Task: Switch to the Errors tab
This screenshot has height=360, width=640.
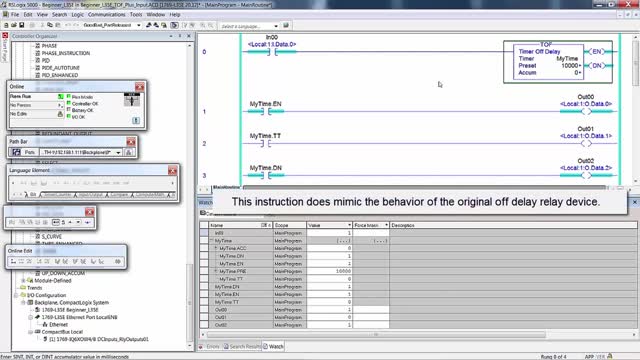Action: 210,347
